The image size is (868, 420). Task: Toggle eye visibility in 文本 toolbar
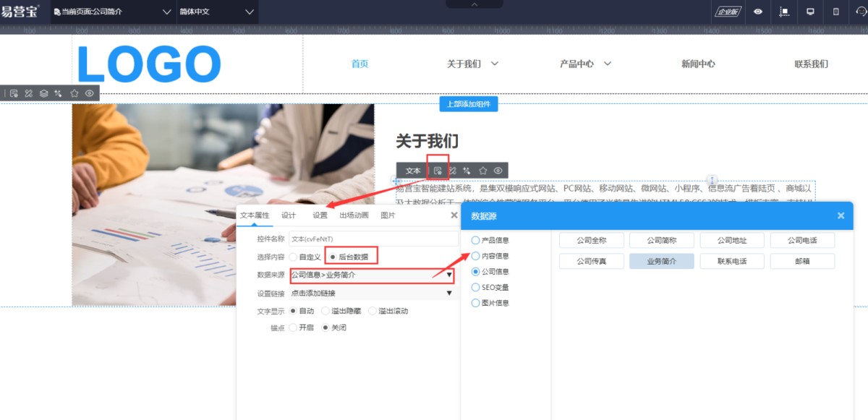click(498, 171)
